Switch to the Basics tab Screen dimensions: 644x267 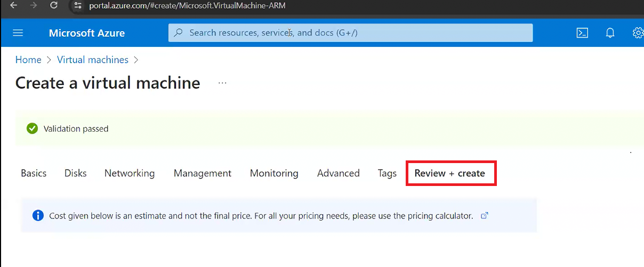pos(34,173)
